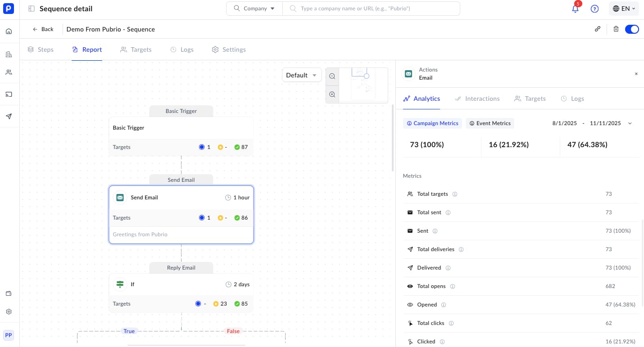Zoom out the flow canvas
The image size is (644, 347).
click(332, 77)
